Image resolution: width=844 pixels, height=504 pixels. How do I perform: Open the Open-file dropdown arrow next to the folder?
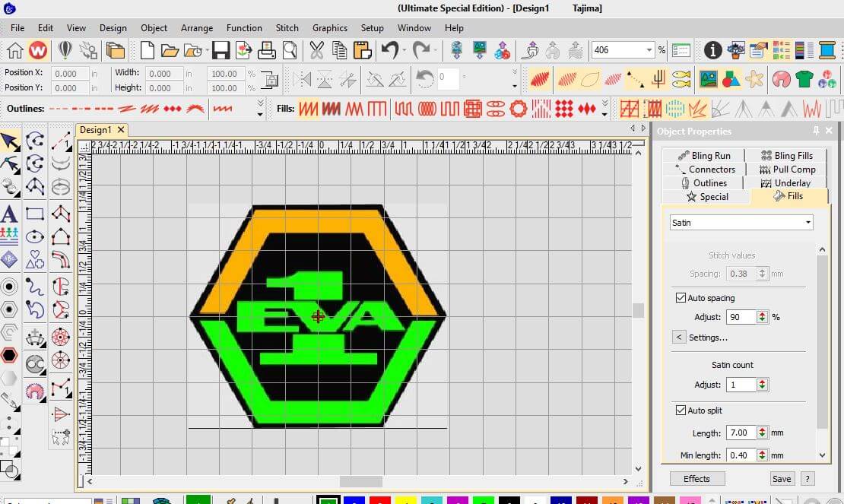(x=208, y=51)
